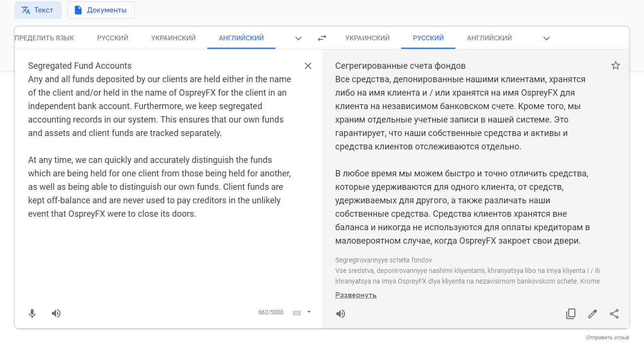Switch to detect language source tab
Screen dimensions: 644x346
[x=44, y=38]
